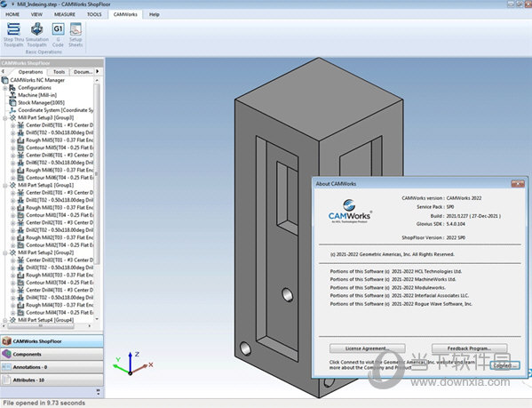Click the Drill6 operation icon
532x408 pixels.
[x=20, y=163]
